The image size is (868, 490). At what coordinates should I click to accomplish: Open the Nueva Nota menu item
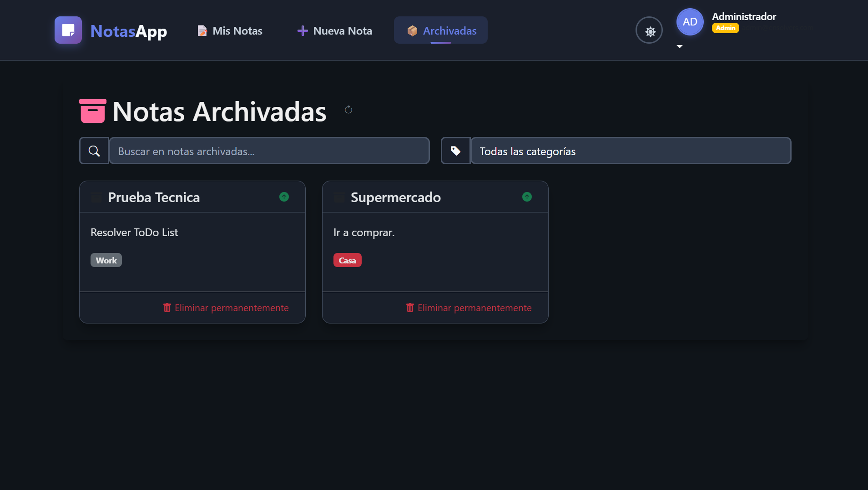(x=334, y=30)
